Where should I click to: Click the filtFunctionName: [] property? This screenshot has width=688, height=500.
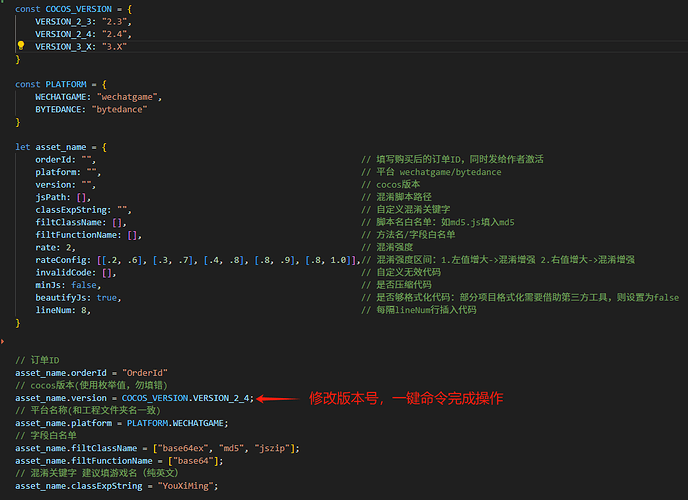click(x=89, y=236)
